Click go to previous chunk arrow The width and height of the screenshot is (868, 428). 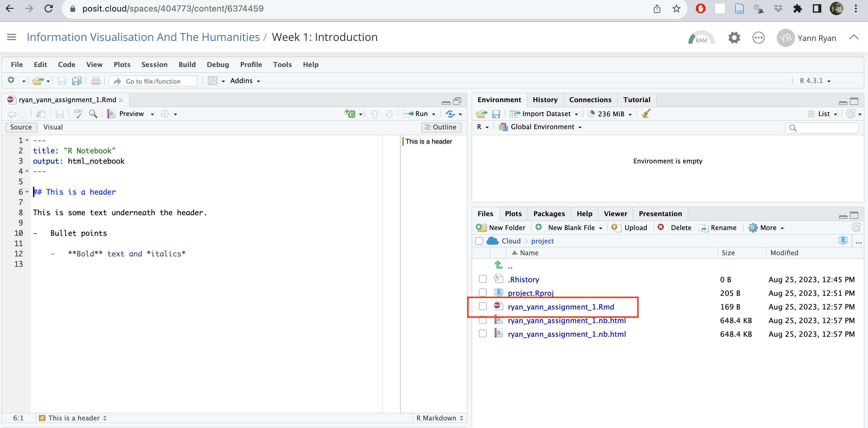[x=374, y=114]
